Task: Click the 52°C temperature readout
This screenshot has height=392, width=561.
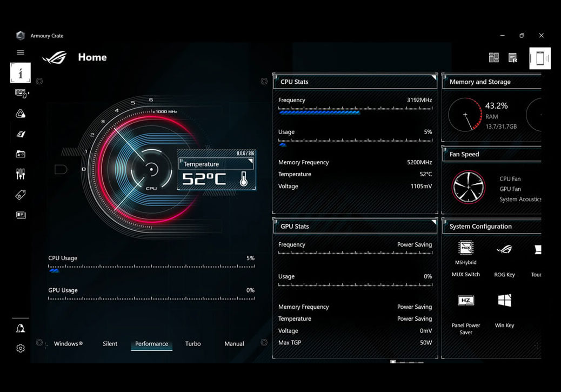Action: [x=204, y=178]
